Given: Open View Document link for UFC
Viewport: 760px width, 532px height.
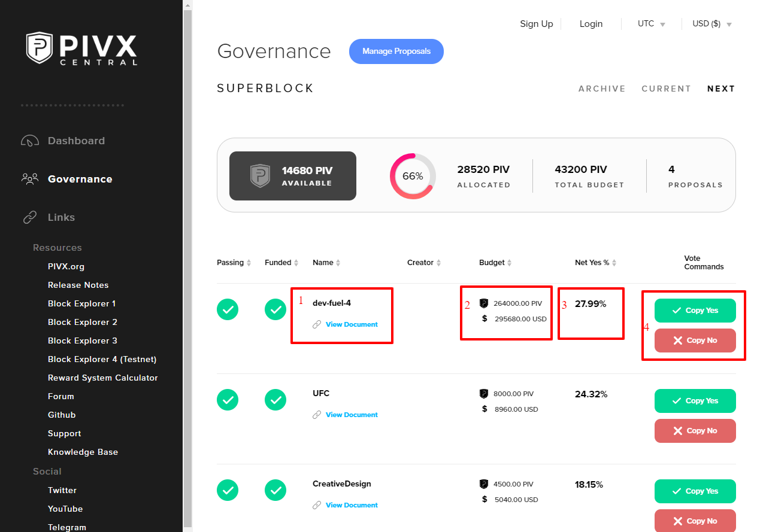Looking at the screenshot, I should point(352,415).
